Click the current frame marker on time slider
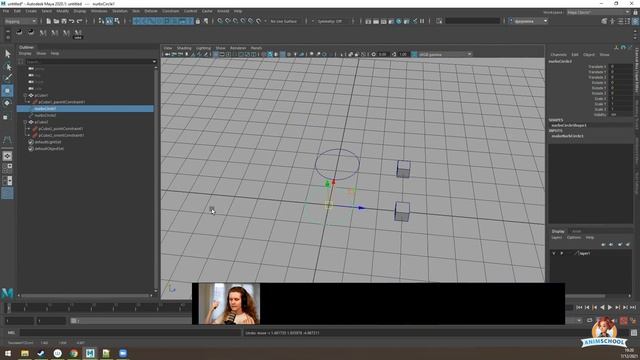Screen dimensions: 640x360 click(9, 307)
